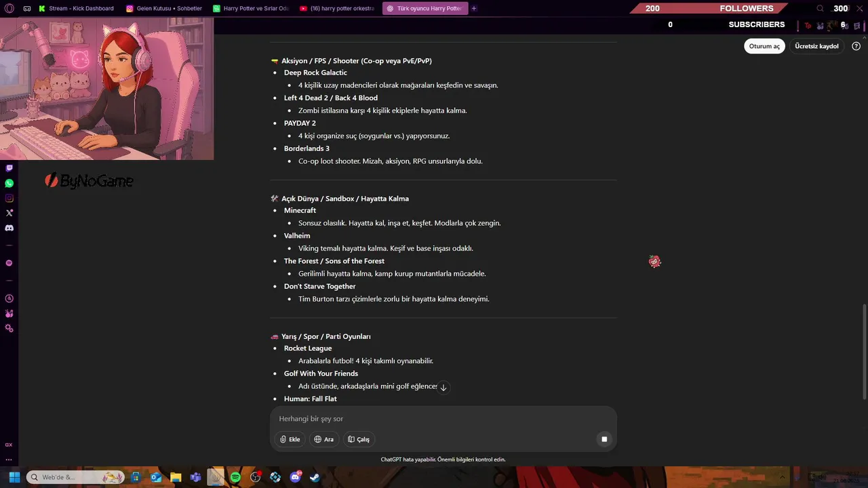
Task: Select the Türk oyuncu Harry Potter ChatGPT tab
Action: pos(425,9)
